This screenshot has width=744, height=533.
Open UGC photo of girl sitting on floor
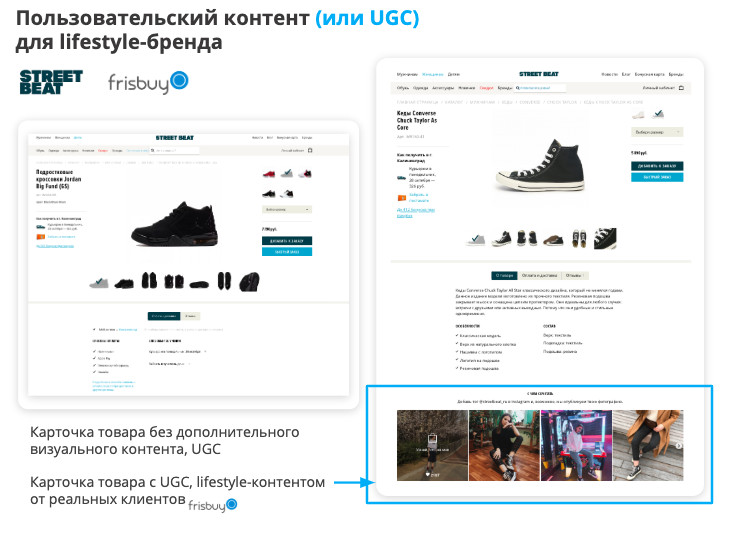coord(504,445)
